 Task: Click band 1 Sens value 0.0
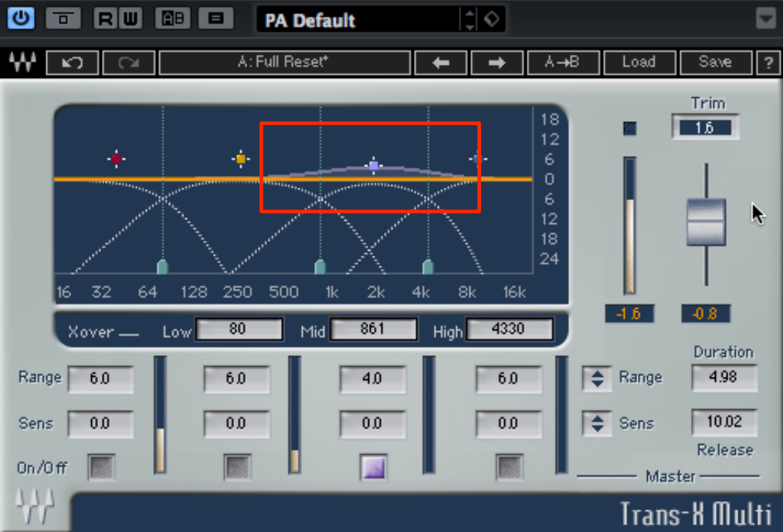(100, 424)
